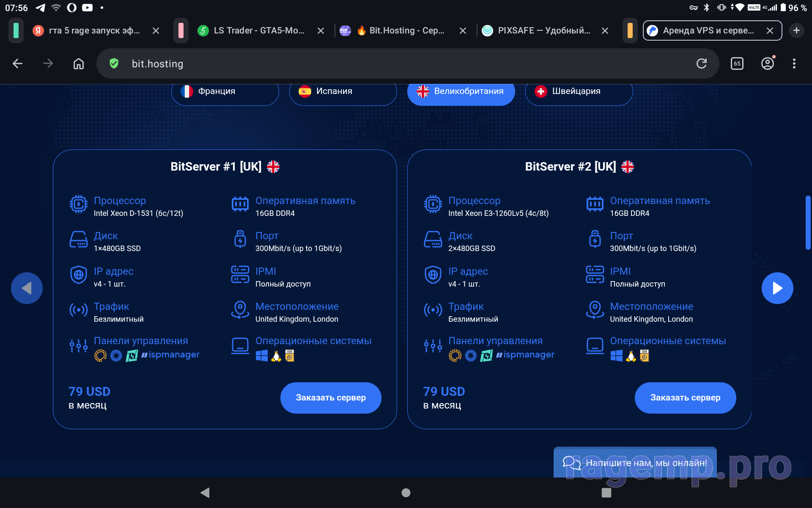Click the ispmanager panel logo in BitServer #2
Image resolution: width=812 pixels, height=508 pixels.
(525, 355)
